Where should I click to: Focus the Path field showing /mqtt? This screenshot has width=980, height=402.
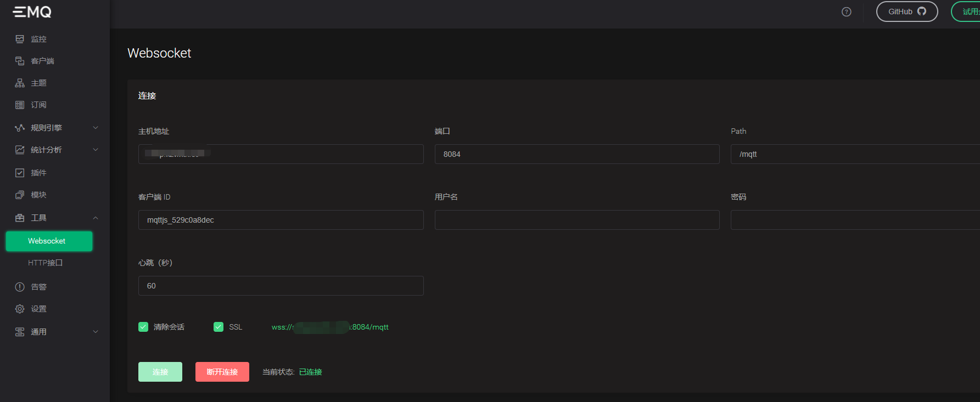[855, 154]
